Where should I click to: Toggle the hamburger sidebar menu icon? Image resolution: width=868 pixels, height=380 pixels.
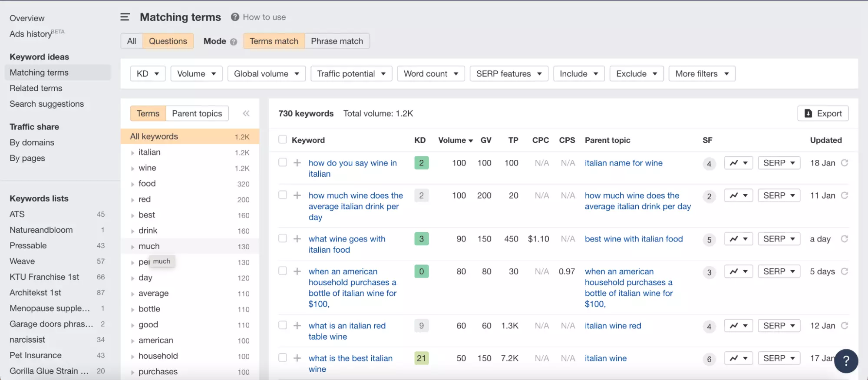pos(125,17)
